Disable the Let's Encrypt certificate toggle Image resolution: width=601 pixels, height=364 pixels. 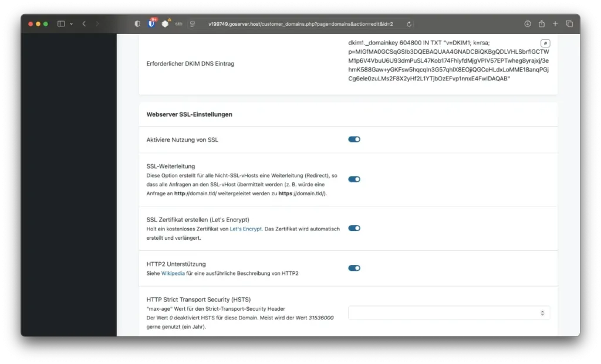(354, 228)
